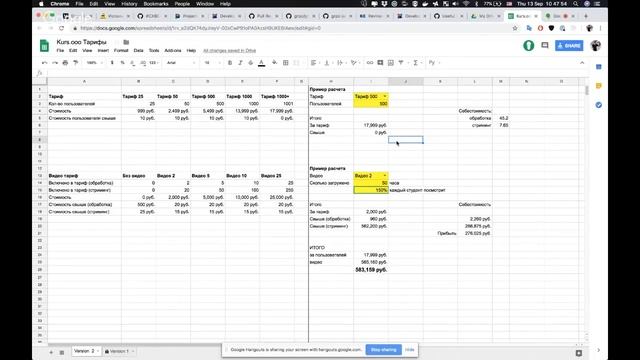Click the merge cells icon
Viewport: 640px width, 360px height.
coord(297,63)
